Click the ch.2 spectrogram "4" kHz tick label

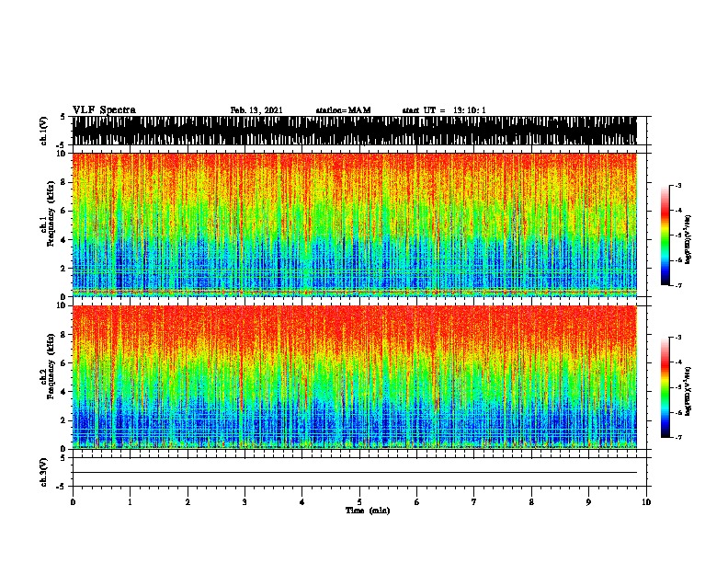pyautogui.click(x=64, y=392)
